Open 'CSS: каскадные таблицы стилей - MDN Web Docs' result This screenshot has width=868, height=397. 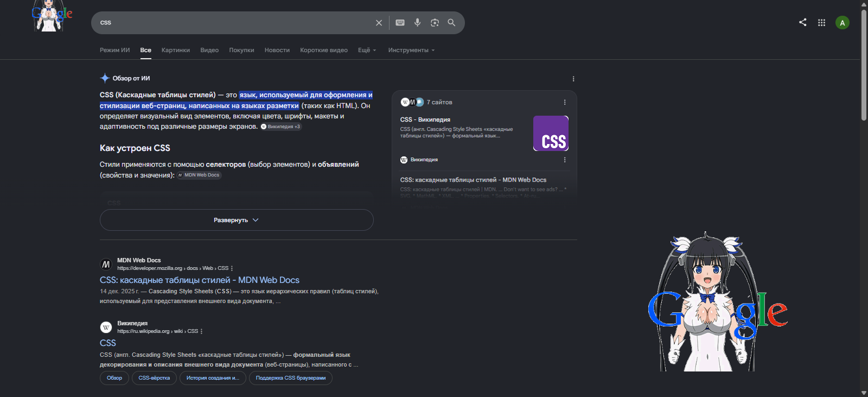pyautogui.click(x=200, y=280)
